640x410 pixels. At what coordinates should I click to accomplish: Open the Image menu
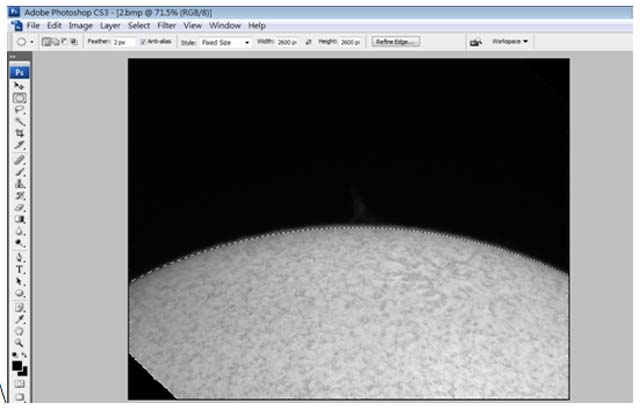pos(81,24)
